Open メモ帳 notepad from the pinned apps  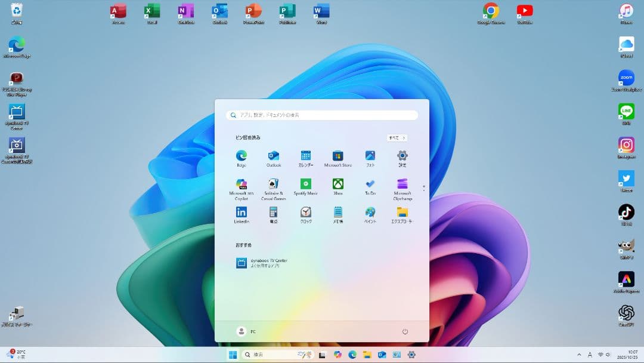click(338, 212)
